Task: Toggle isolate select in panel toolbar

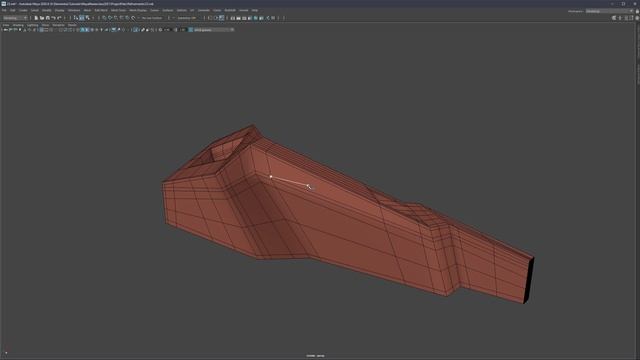Action: 136,30
